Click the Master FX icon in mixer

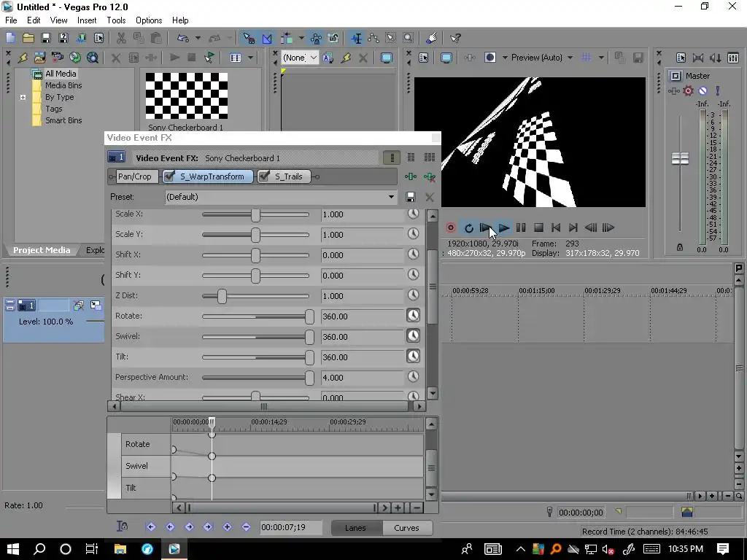(x=673, y=90)
